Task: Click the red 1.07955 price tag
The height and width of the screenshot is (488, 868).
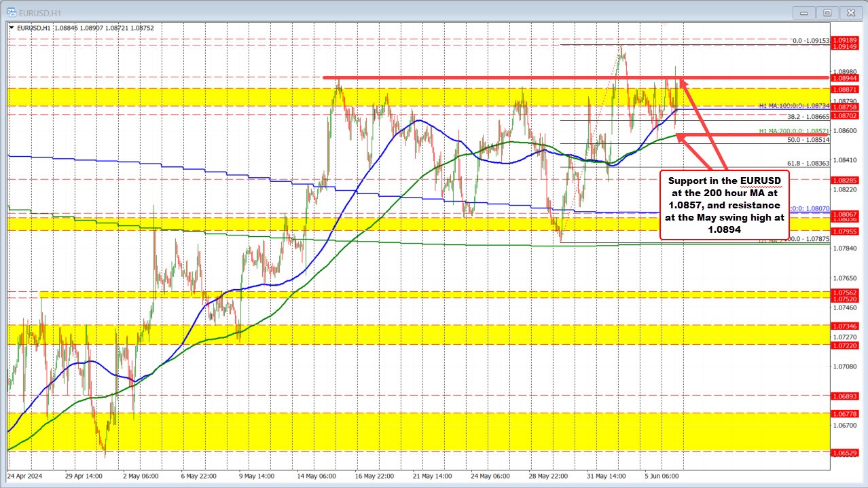Action: coord(845,231)
